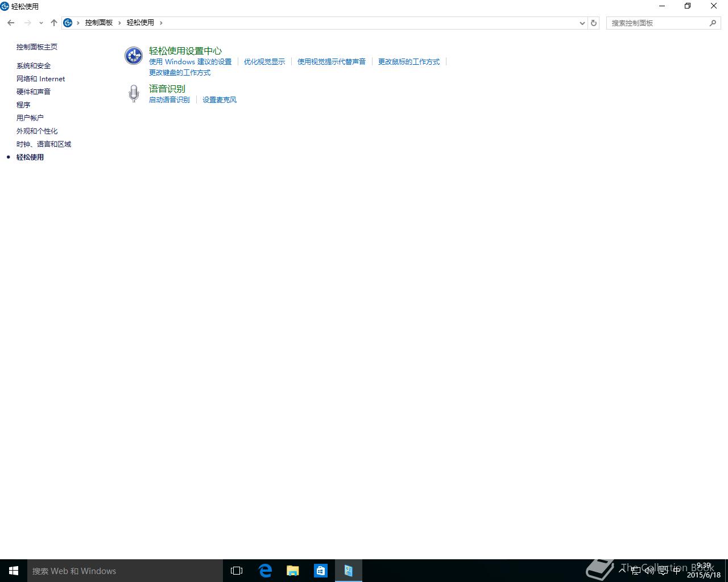Click the window title bar icon

coord(5,6)
